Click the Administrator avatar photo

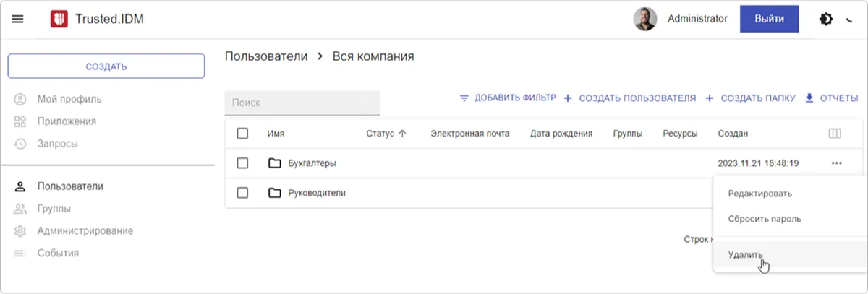coord(644,20)
